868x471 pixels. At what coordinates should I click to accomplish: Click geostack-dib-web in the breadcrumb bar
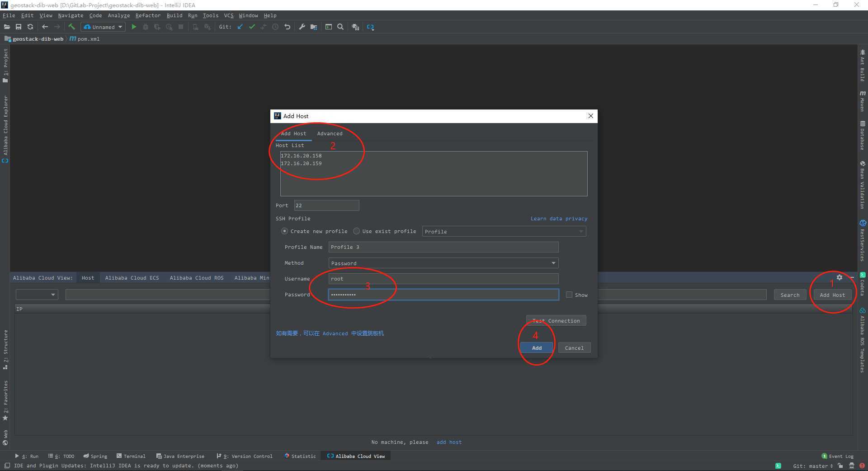pyautogui.click(x=34, y=39)
